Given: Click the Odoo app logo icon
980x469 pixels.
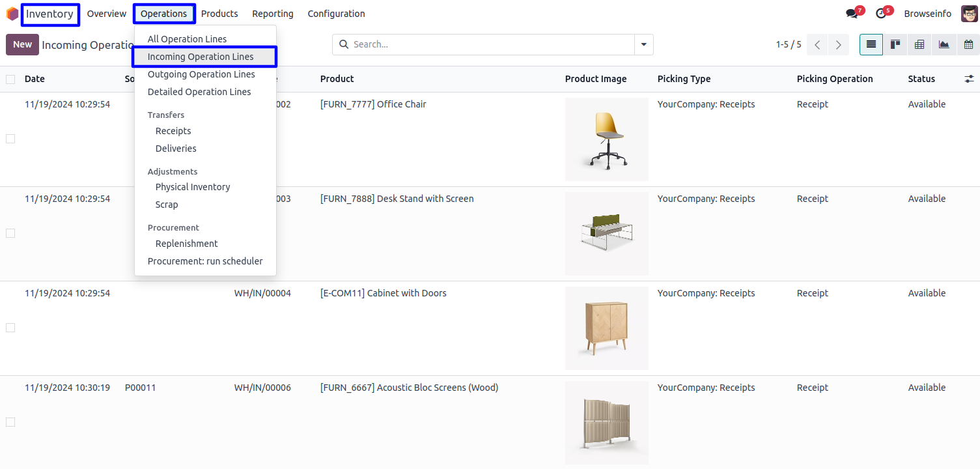Looking at the screenshot, I should [x=12, y=14].
